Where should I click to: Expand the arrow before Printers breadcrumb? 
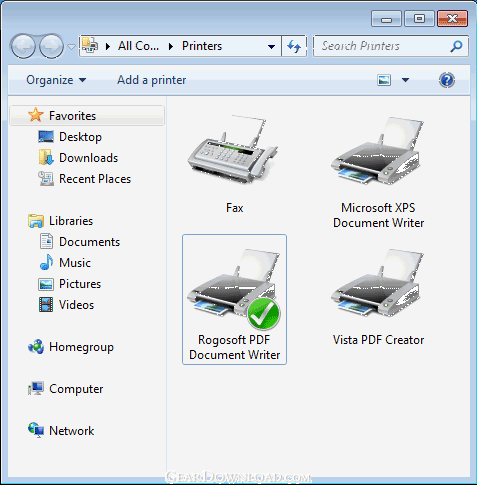(x=171, y=46)
